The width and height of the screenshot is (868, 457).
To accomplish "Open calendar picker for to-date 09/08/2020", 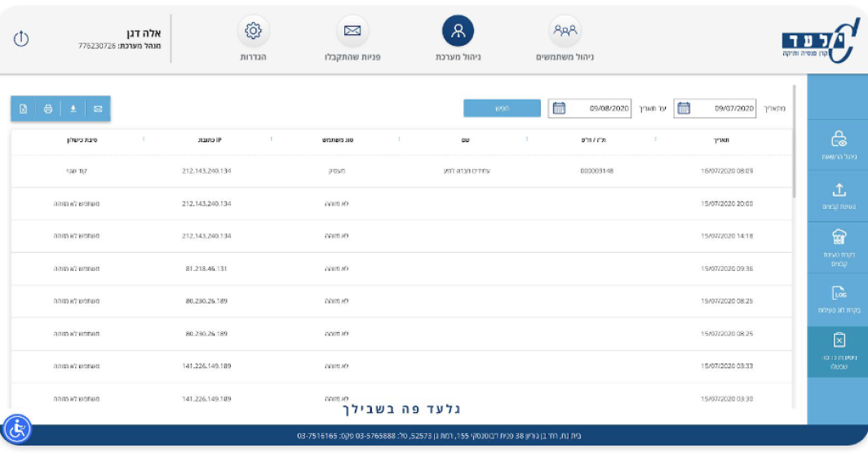I will [x=559, y=109].
